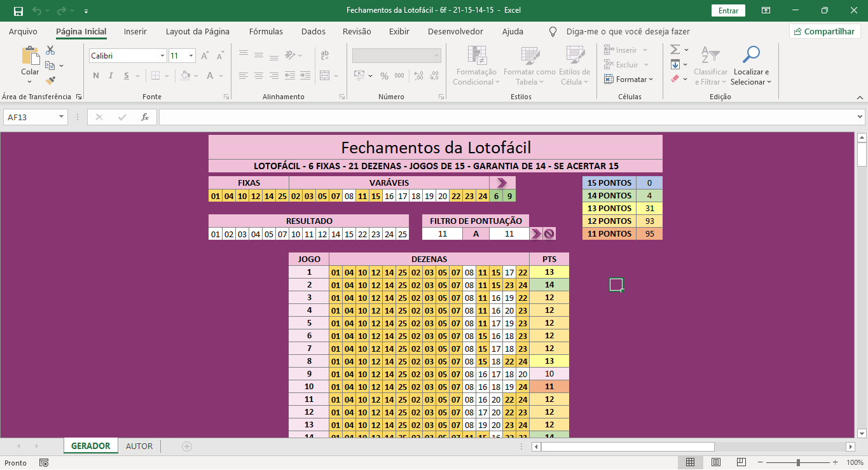
Task: Click the Clear eraser icon
Action: click(x=675, y=79)
